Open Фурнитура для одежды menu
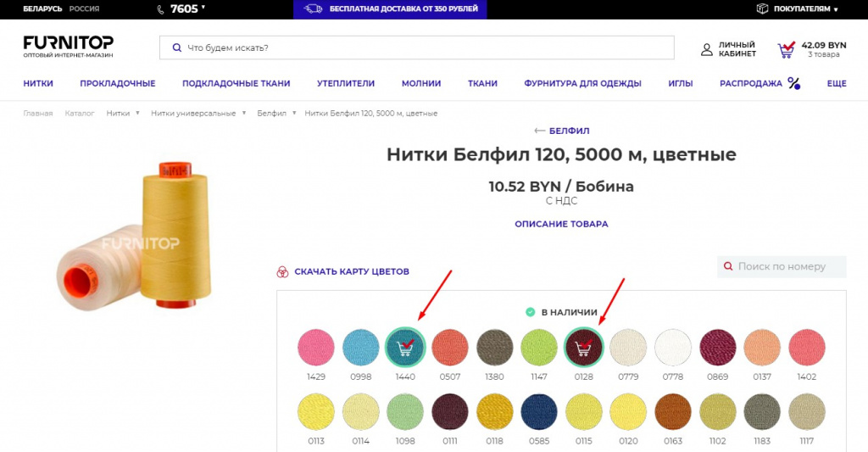Image resolution: width=868 pixels, height=452 pixels. (x=582, y=83)
